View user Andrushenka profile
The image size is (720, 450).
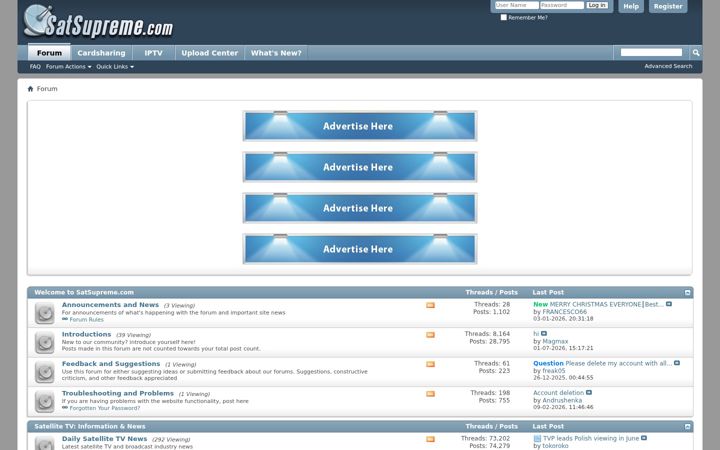[x=562, y=400]
